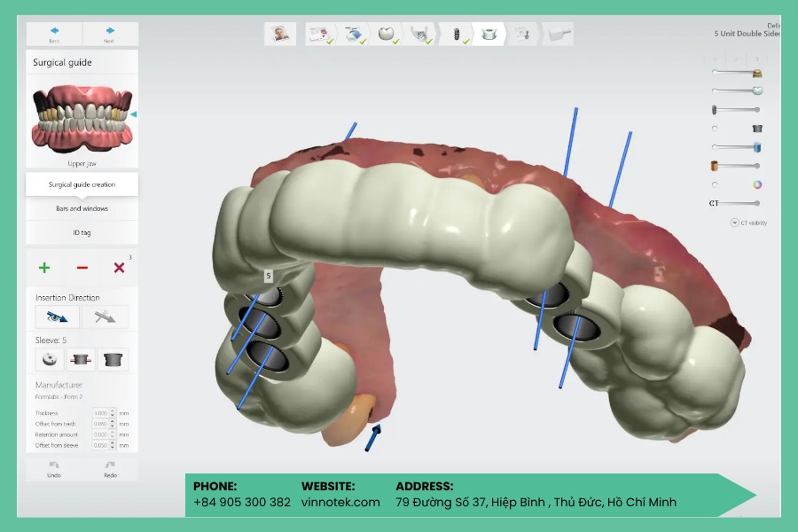798x532 pixels.
Task: Open the jaw CT alignment workflow step
Action: pos(420,34)
